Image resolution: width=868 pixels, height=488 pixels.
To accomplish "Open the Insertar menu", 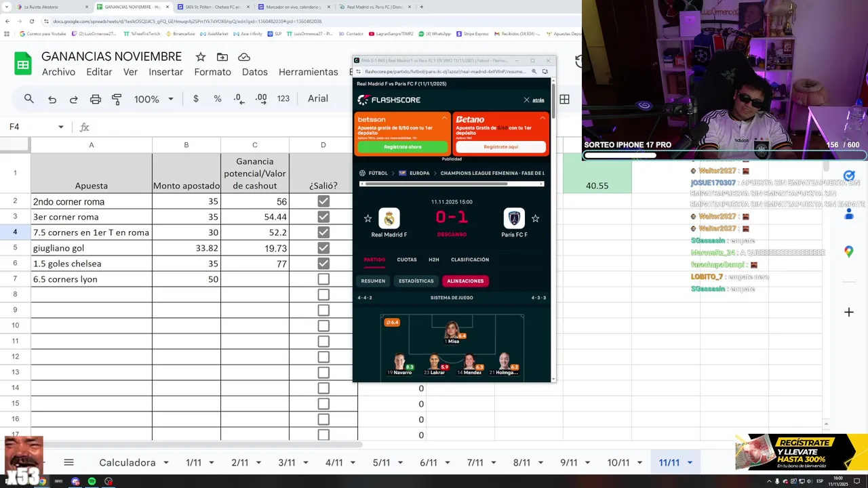I will (x=166, y=72).
